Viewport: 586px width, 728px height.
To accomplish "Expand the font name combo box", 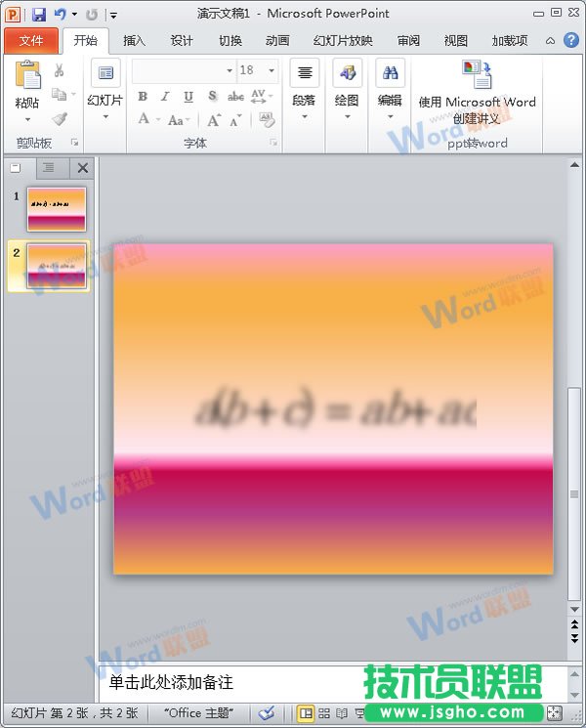I will [230, 70].
